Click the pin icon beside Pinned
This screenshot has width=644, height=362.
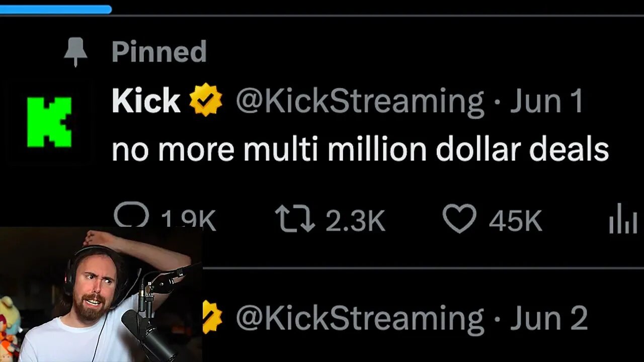76,51
